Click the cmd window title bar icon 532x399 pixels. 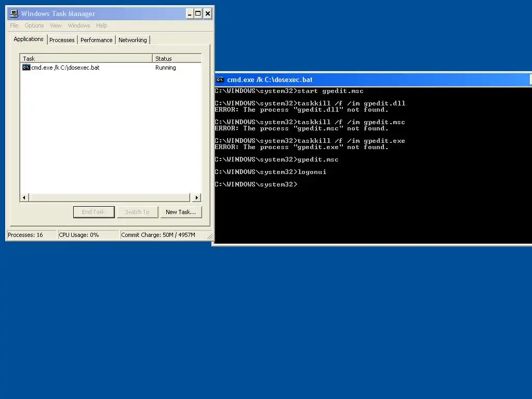220,79
